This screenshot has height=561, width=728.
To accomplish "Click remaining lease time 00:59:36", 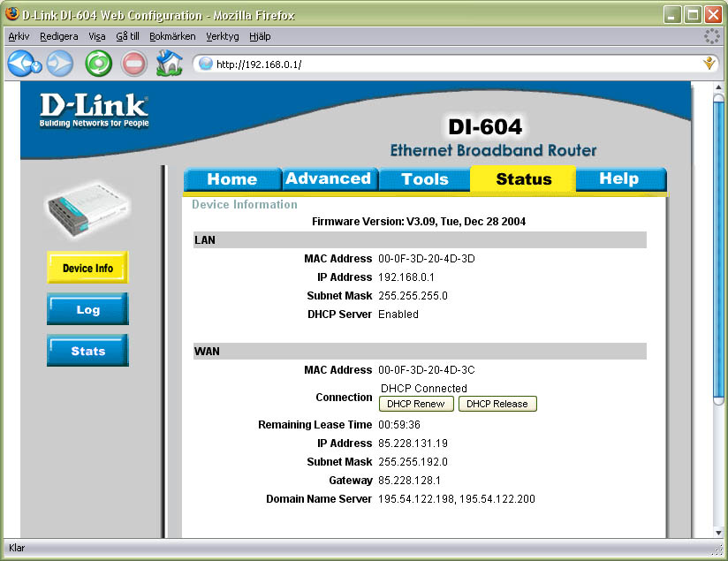I will (399, 425).
